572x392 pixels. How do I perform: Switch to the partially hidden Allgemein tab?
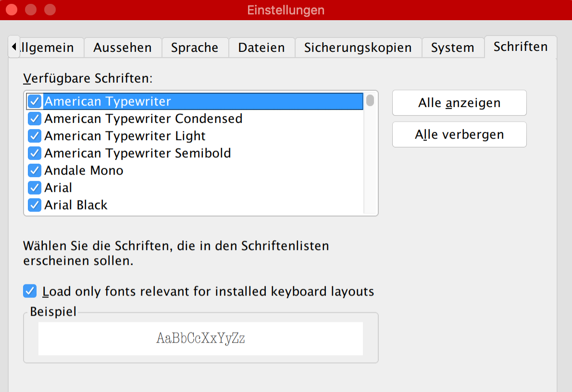tap(48, 48)
